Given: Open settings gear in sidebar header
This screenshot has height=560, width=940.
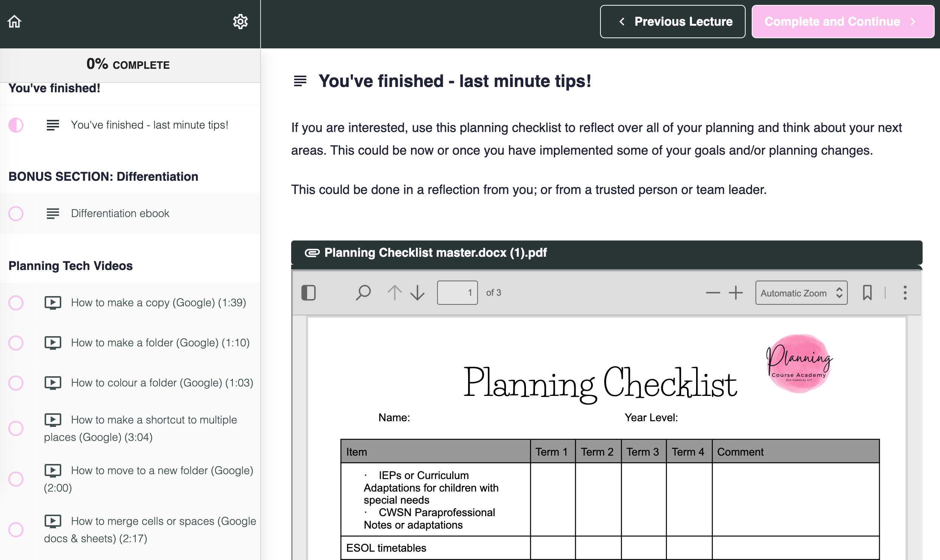Looking at the screenshot, I should [x=240, y=22].
